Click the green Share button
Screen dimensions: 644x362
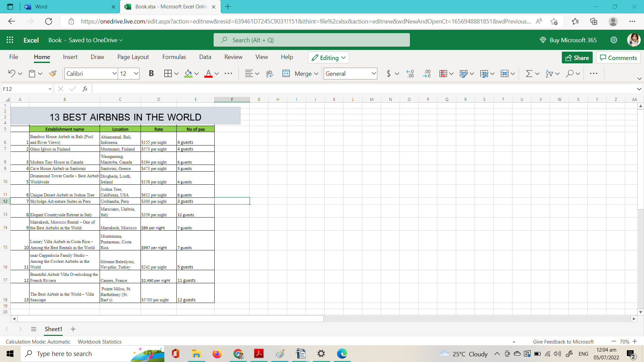point(577,58)
